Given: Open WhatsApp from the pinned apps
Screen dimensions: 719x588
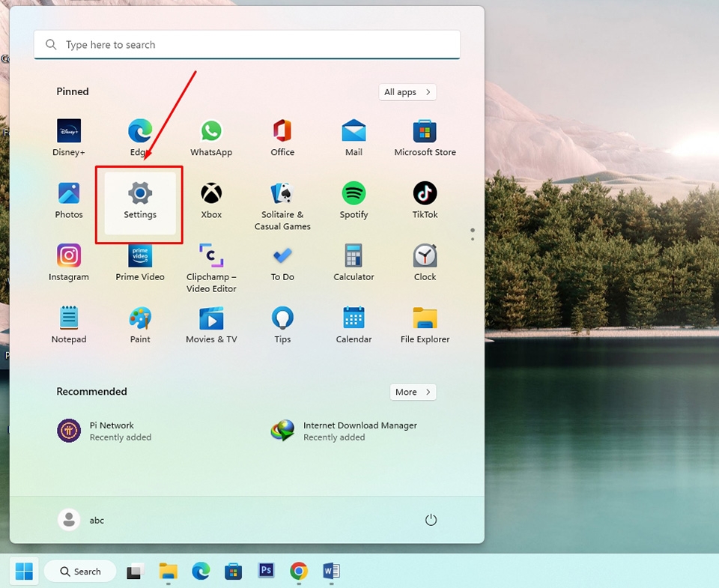Looking at the screenshot, I should coord(211,138).
